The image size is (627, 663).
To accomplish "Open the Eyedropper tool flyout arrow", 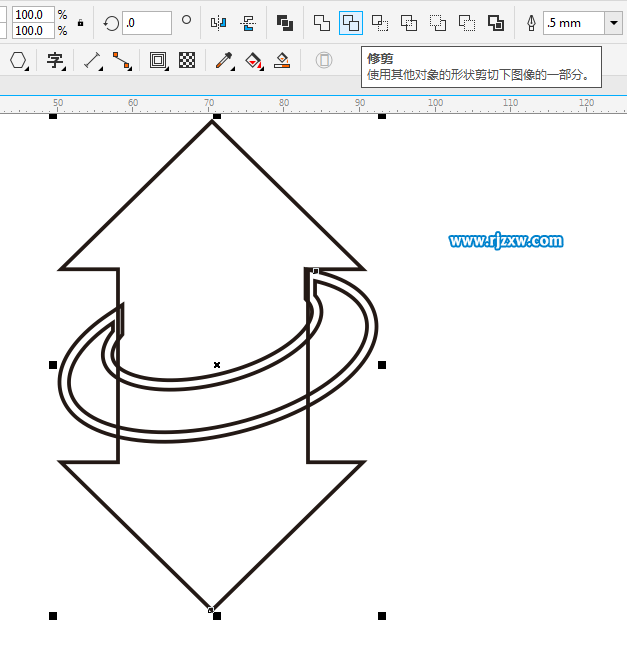I will pyautogui.click(x=233, y=68).
